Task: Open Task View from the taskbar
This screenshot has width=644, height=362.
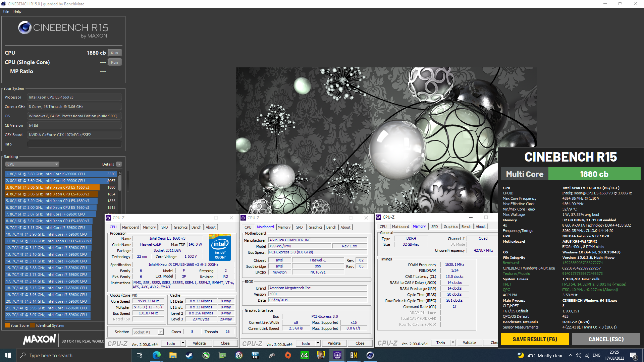Action: 140,355
